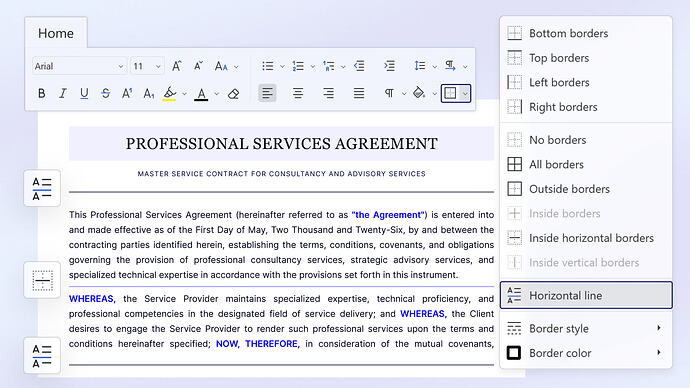Click the first blue WHEREAS word
Viewport: 690px width, 388px height.
click(x=92, y=299)
